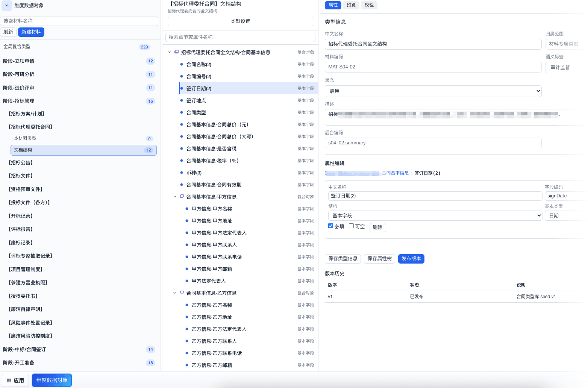Select the 合同名称(2) tree item
The width and height of the screenshot is (588, 388).
point(248,64)
